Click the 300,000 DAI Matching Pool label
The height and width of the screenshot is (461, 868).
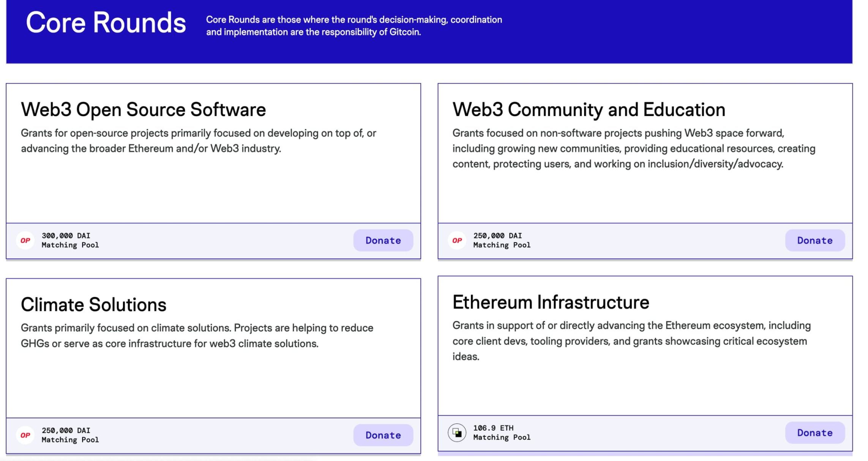(x=70, y=240)
